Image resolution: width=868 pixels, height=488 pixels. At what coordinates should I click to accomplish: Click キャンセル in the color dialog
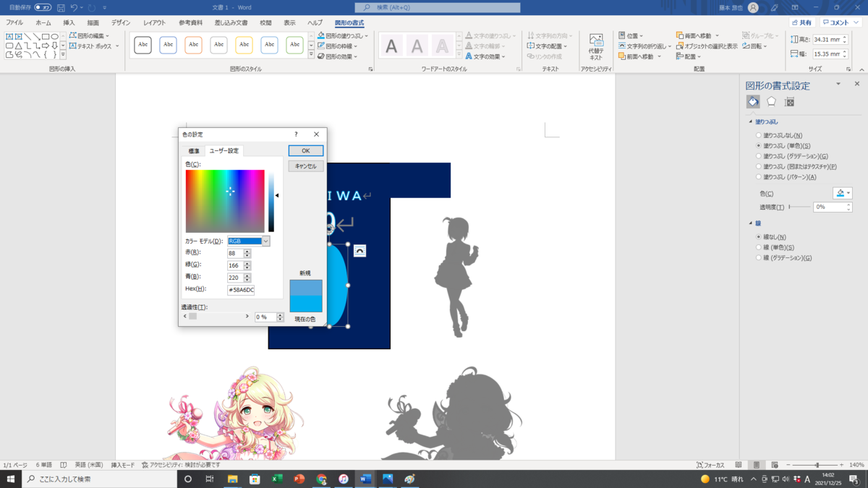click(x=306, y=166)
